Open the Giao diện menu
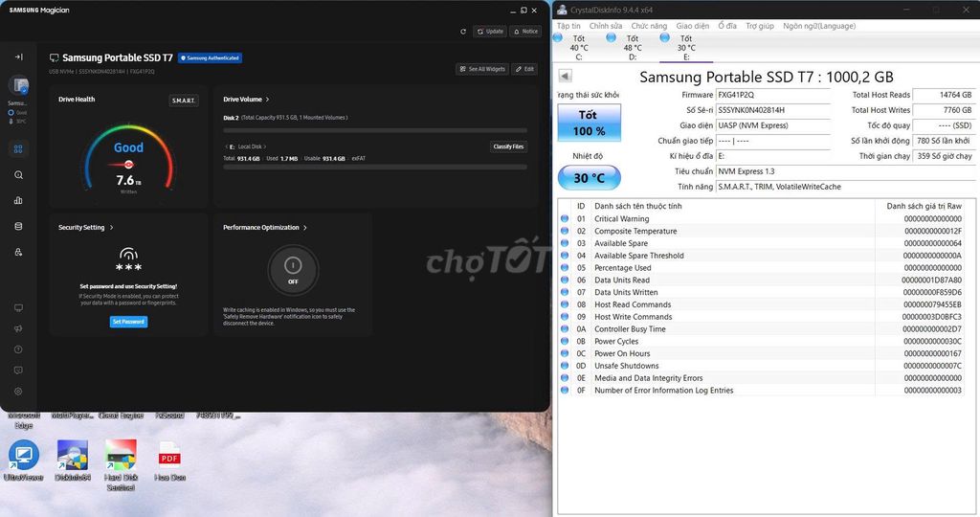Image resolution: width=980 pixels, height=517 pixels. click(693, 26)
